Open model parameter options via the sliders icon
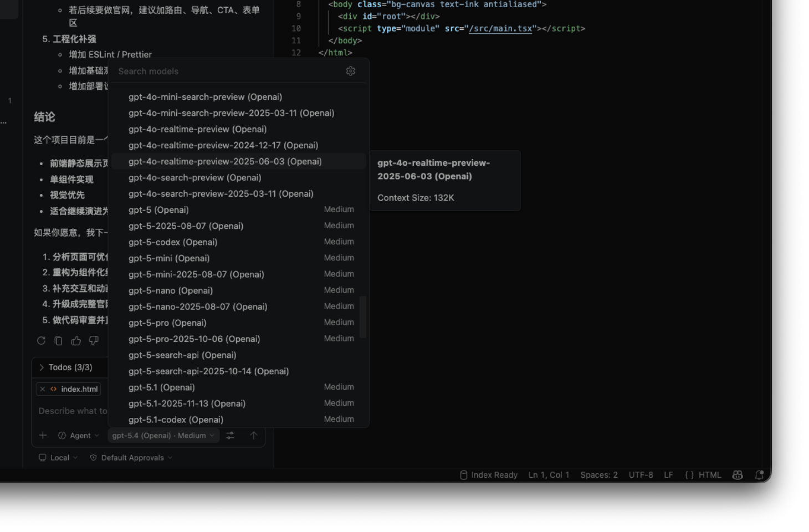Image resolution: width=809 pixels, height=532 pixels. [230, 435]
